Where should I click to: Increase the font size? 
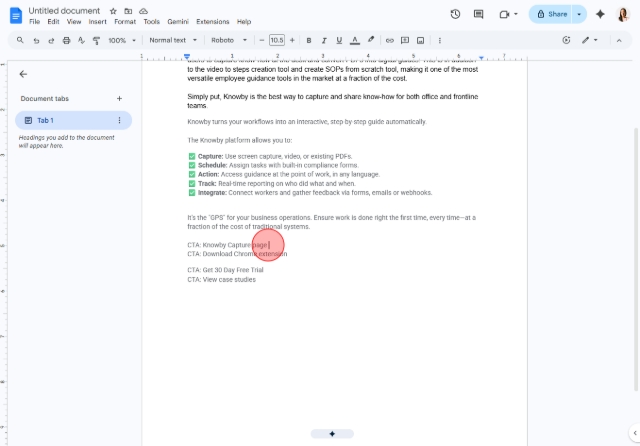tap(292, 40)
